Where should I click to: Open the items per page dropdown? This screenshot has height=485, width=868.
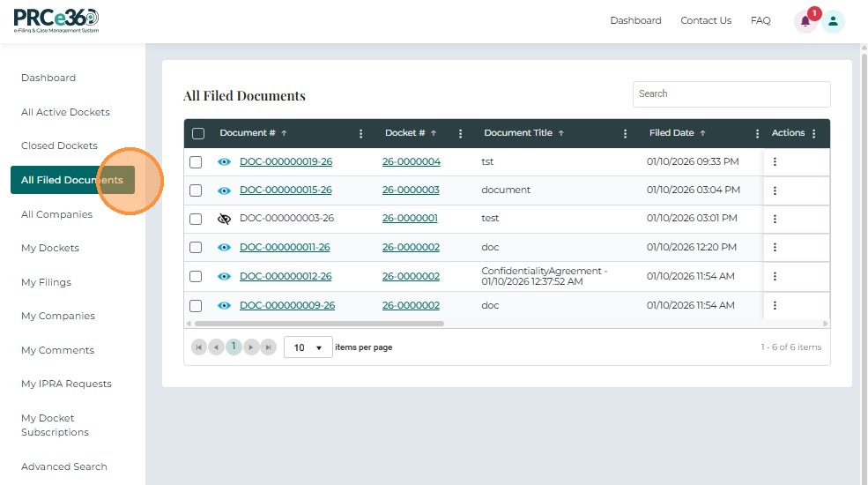(308, 347)
